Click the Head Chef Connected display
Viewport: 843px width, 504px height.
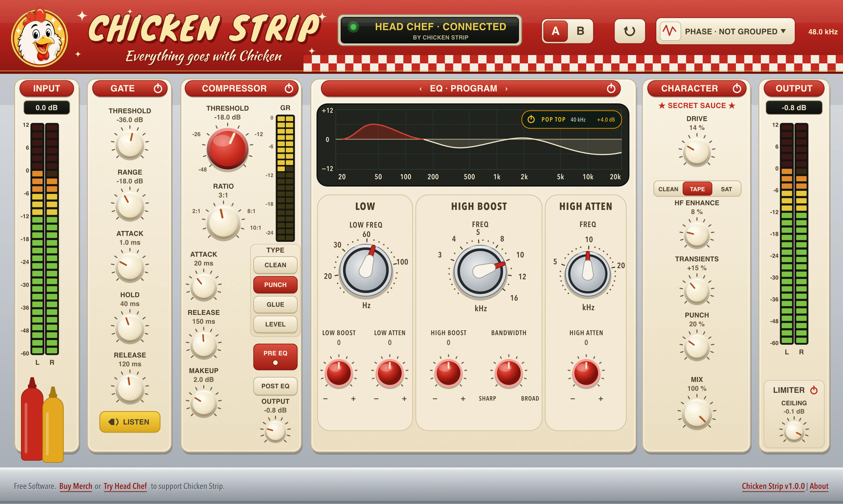pyautogui.click(x=430, y=31)
